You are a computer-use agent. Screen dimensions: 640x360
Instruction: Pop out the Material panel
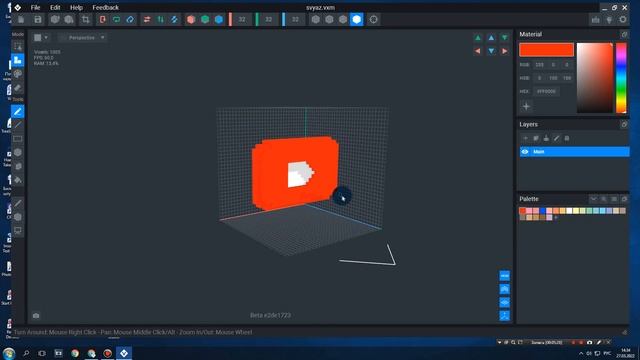[x=624, y=35]
